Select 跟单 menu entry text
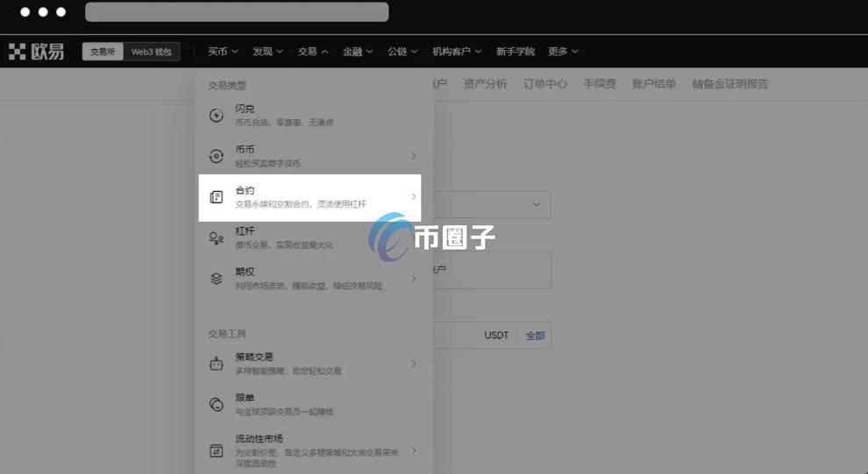 245,398
